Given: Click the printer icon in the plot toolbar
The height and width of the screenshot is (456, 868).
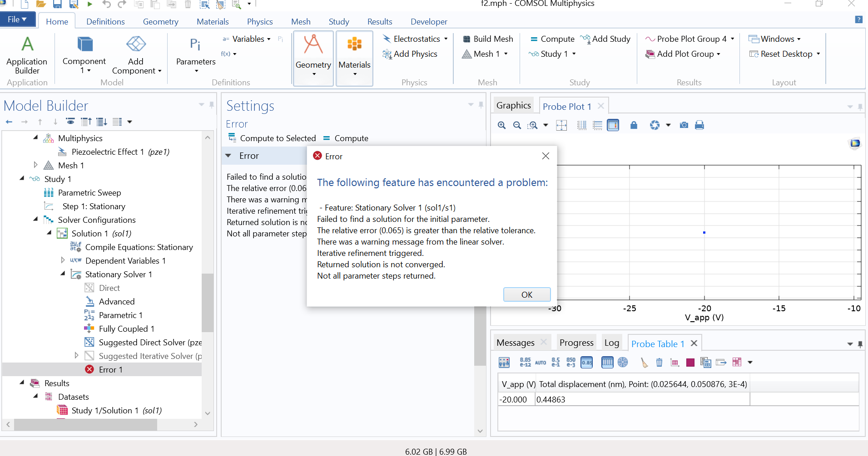Looking at the screenshot, I should click(x=699, y=125).
